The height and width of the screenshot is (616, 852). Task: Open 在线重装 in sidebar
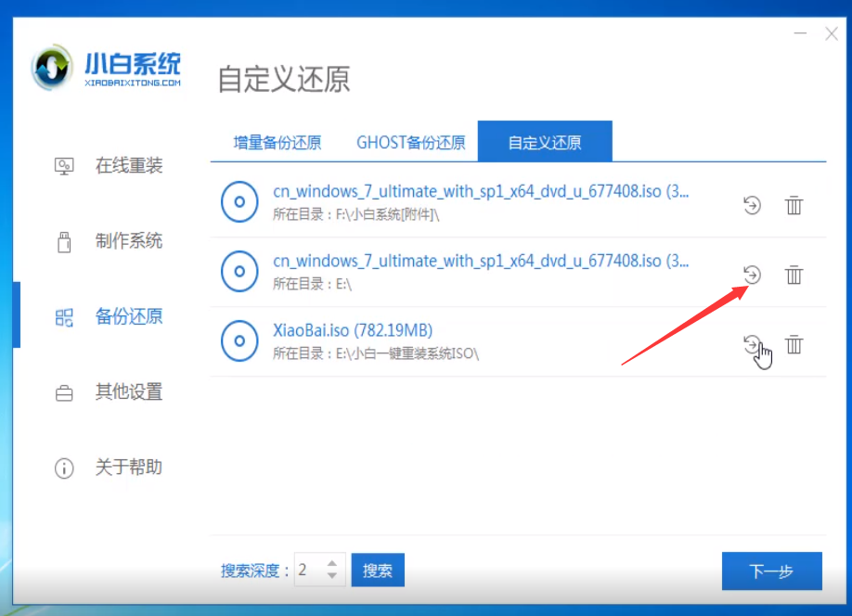[128, 166]
